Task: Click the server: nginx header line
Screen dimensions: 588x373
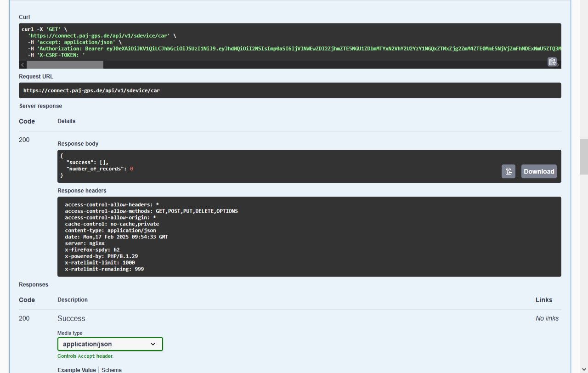Action: tap(85, 243)
